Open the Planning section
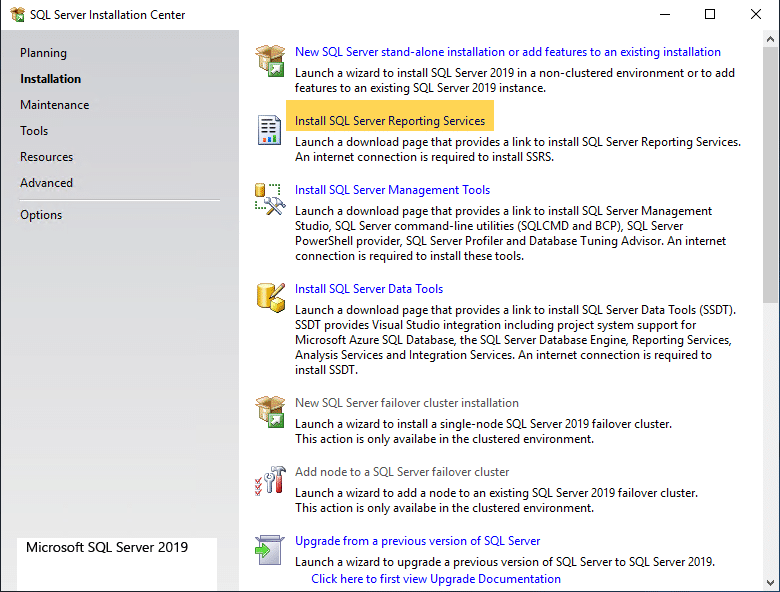 pyautogui.click(x=43, y=53)
